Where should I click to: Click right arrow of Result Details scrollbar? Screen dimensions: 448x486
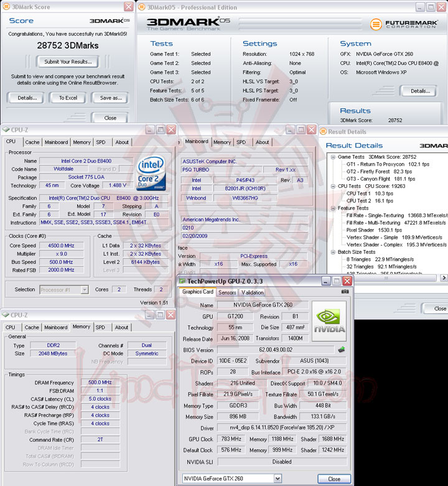point(444,278)
